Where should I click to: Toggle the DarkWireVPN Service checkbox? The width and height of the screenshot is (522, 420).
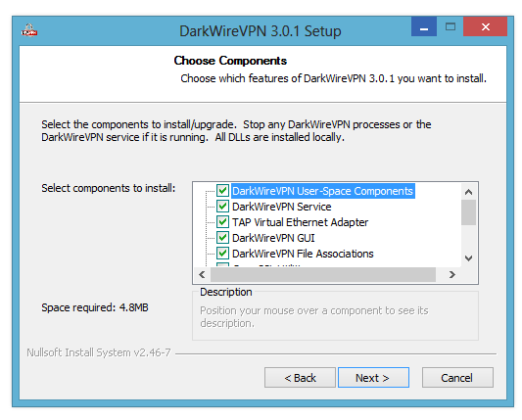coord(222,206)
